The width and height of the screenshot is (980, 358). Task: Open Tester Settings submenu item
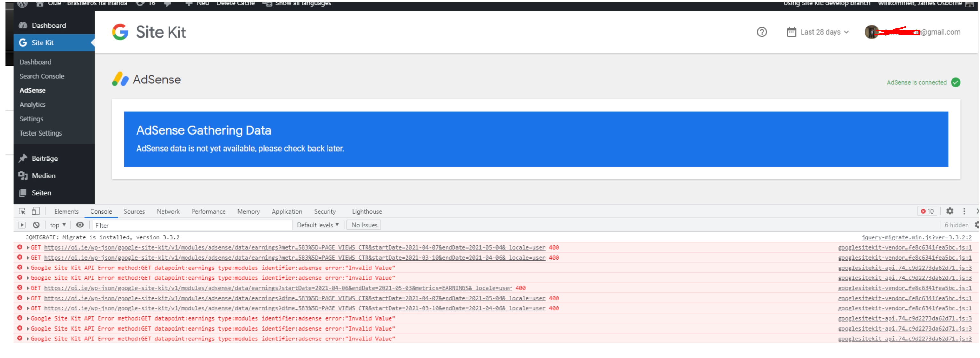[x=41, y=133]
